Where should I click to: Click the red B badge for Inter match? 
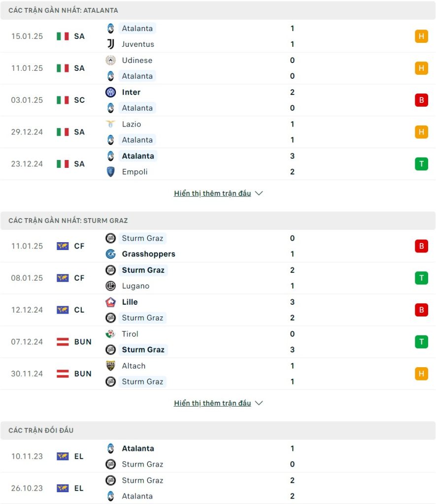coord(422,100)
